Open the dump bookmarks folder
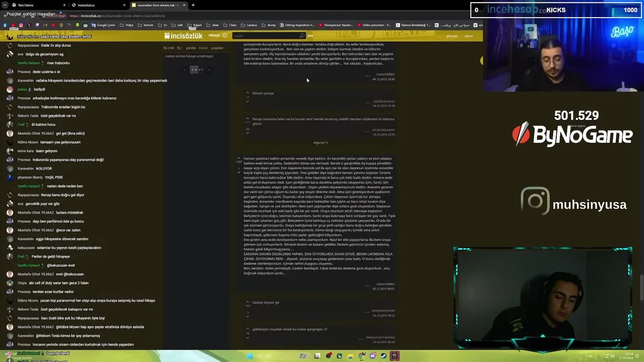Image resolution: width=644 pixels, height=362 pixels. 269,25
